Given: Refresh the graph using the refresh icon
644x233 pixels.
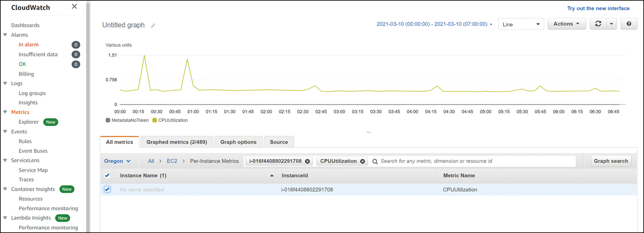Looking at the screenshot, I should click(x=598, y=24).
